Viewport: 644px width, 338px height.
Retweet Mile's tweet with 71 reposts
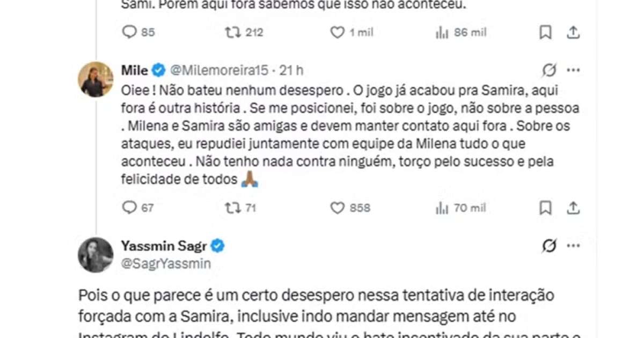coord(233,208)
